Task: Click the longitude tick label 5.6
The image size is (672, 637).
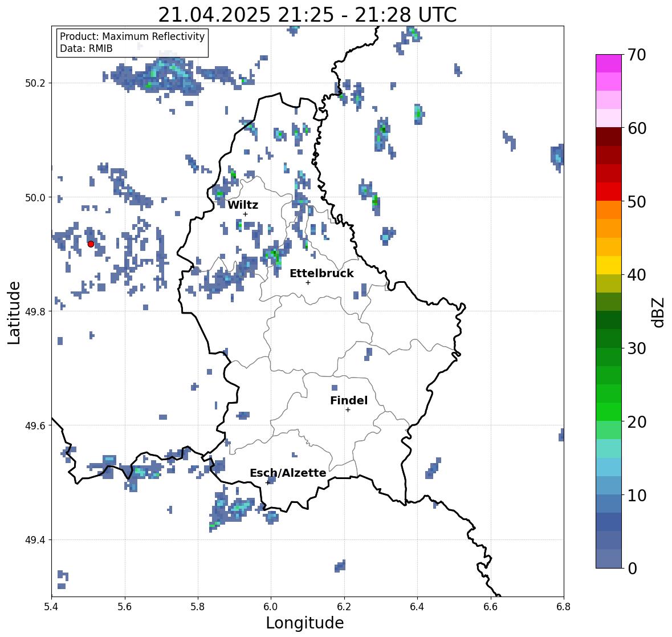Action: [x=125, y=607]
